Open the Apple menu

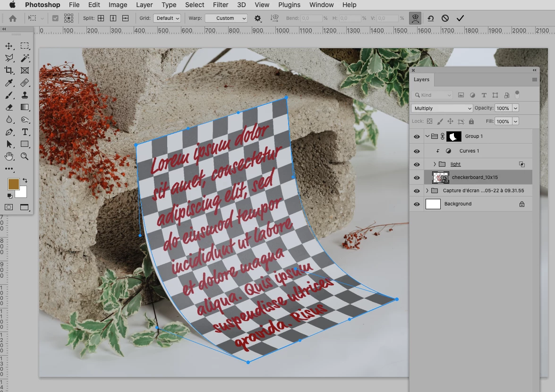(12, 5)
